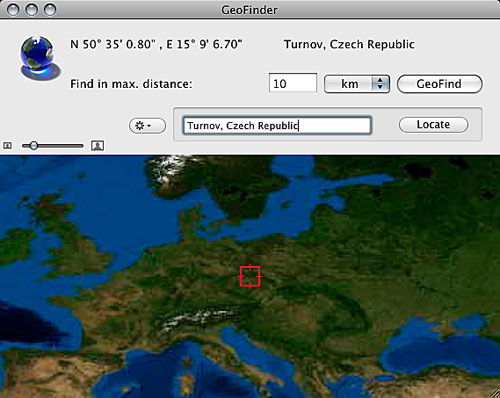Click the map zoom slider track

click(52, 146)
